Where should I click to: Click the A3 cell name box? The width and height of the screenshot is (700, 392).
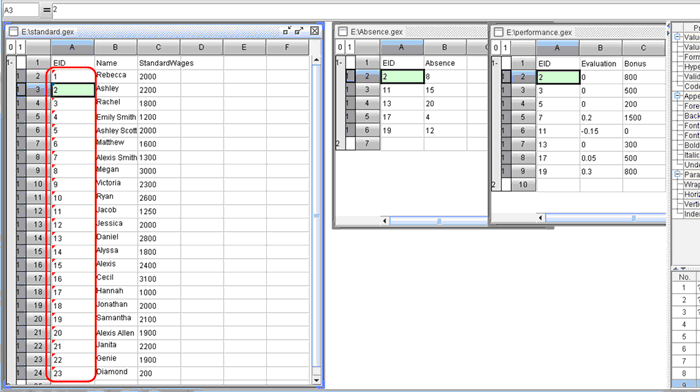[21, 10]
